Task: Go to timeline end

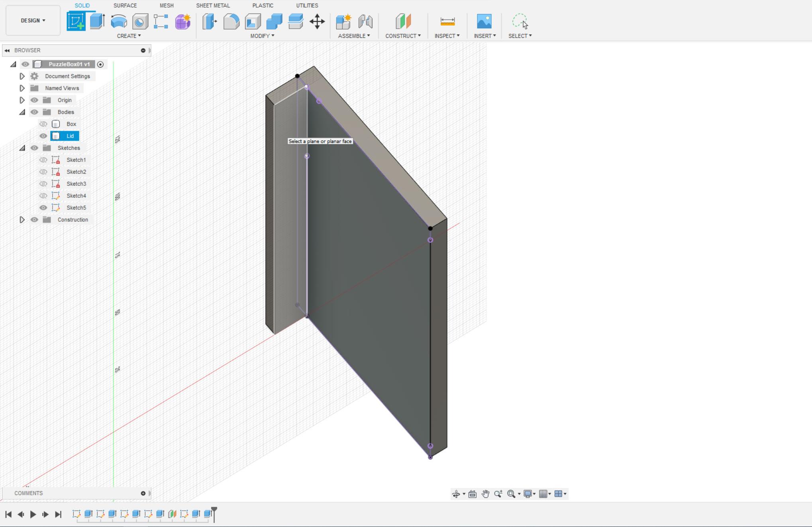Action: click(58, 514)
